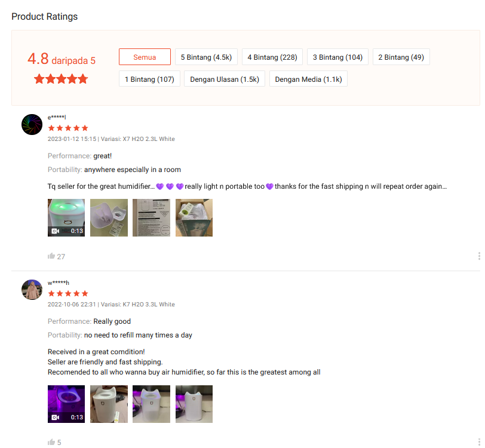
Task: Like the review by e*****l with thumbs-up
Action: pos(51,256)
